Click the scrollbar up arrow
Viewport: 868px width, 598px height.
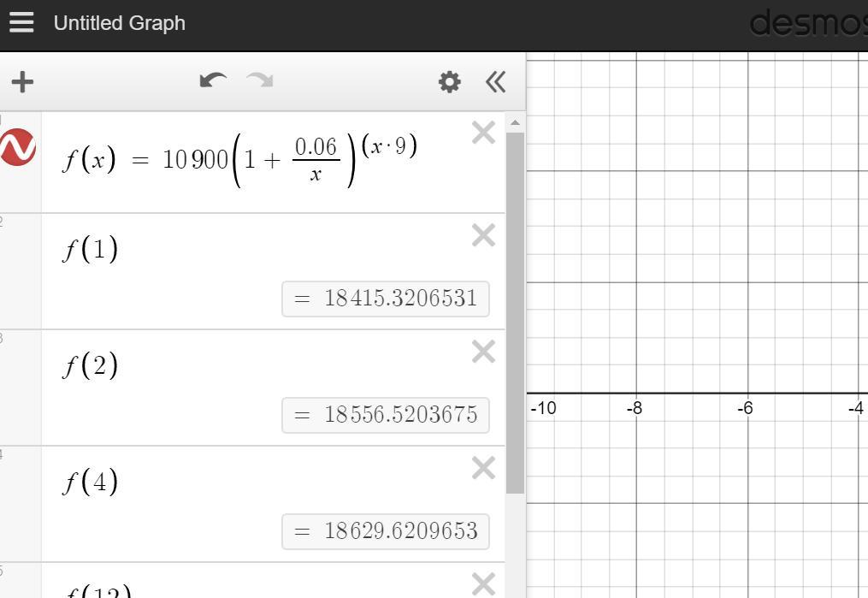click(515, 122)
